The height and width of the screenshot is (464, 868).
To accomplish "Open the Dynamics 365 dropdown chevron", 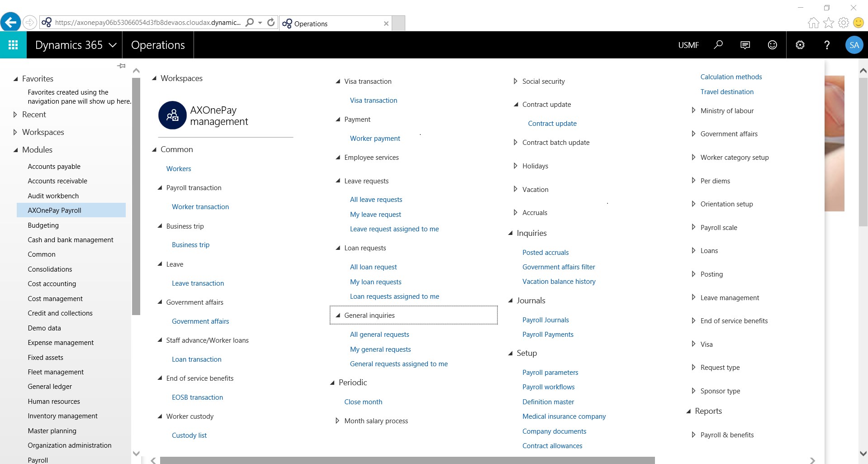I will pos(113,45).
